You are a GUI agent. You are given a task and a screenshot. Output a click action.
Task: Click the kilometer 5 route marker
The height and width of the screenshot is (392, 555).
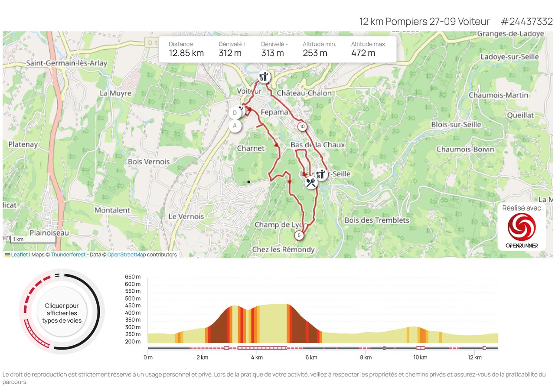(299, 236)
